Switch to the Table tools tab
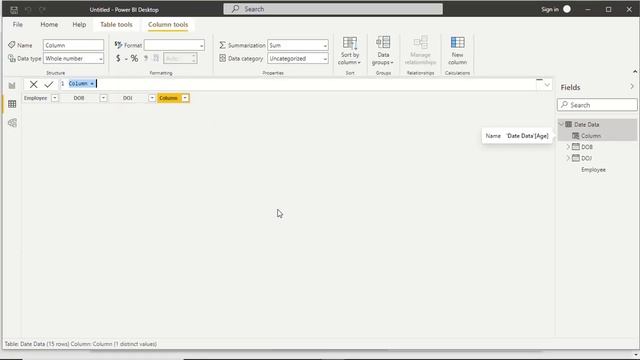Viewport: 640px width, 360px height. [x=116, y=24]
